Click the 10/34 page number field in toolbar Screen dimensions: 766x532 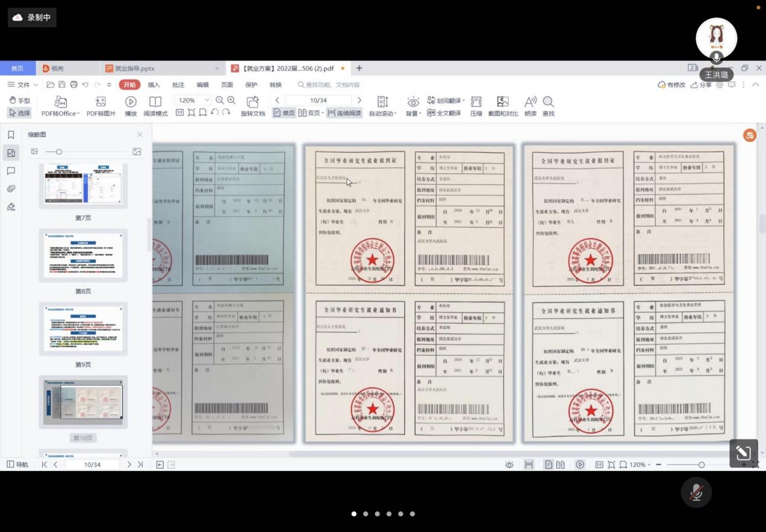[x=318, y=100]
